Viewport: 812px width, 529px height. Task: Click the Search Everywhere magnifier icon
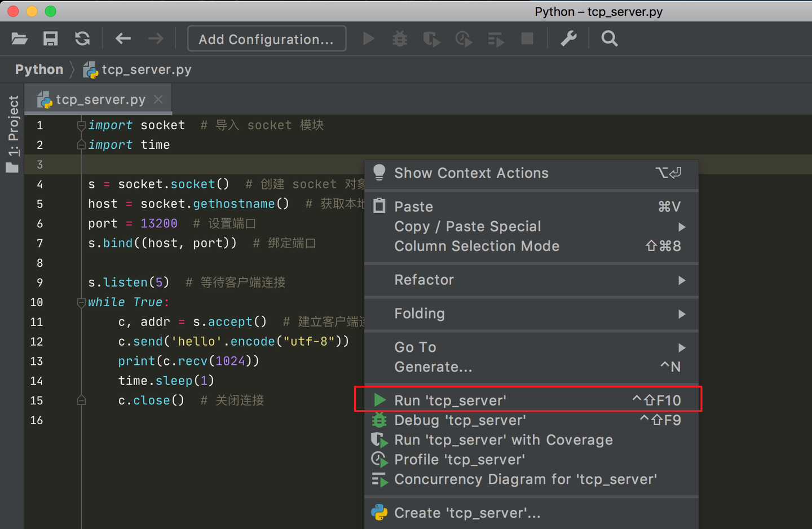point(610,38)
